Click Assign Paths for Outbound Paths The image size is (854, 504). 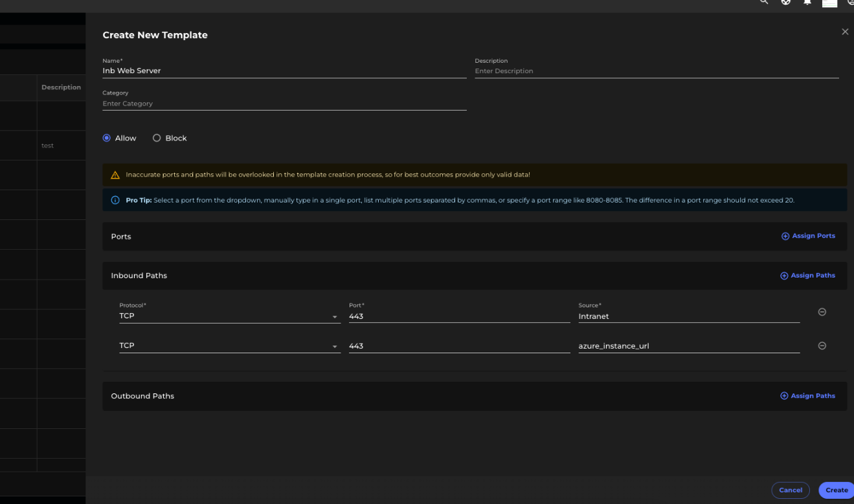click(807, 395)
